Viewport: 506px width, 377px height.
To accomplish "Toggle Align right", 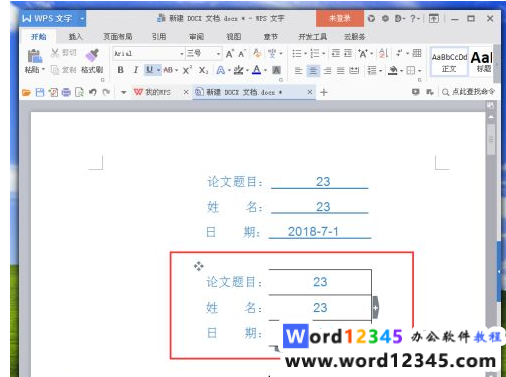I will 328,70.
